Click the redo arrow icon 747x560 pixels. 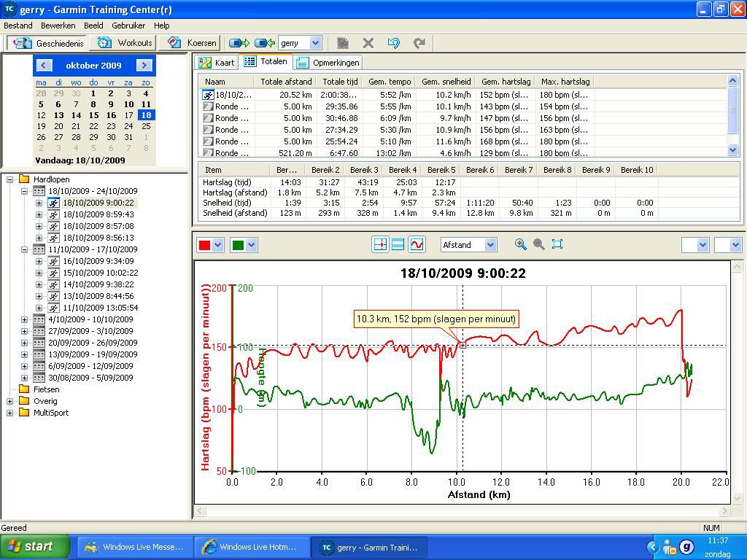point(419,43)
